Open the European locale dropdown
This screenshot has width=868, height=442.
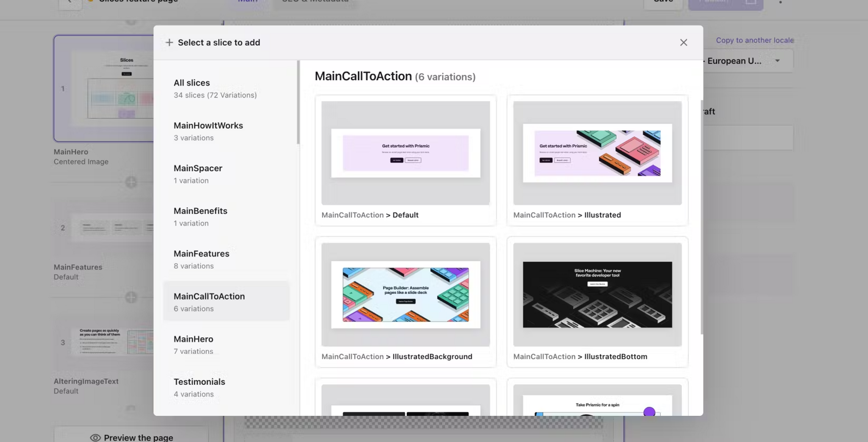pos(748,61)
